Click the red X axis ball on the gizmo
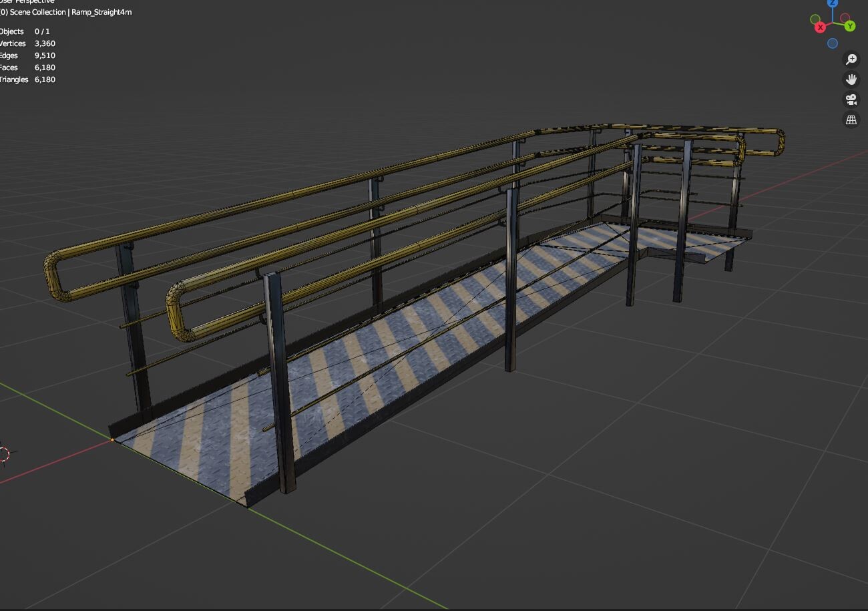This screenshot has width=868, height=611. pos(820,27)
